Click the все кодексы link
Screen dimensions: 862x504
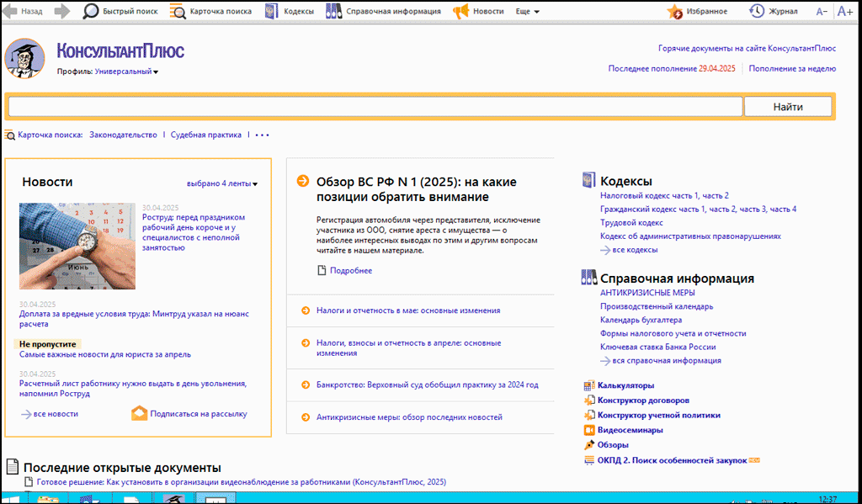coord(635,250)
